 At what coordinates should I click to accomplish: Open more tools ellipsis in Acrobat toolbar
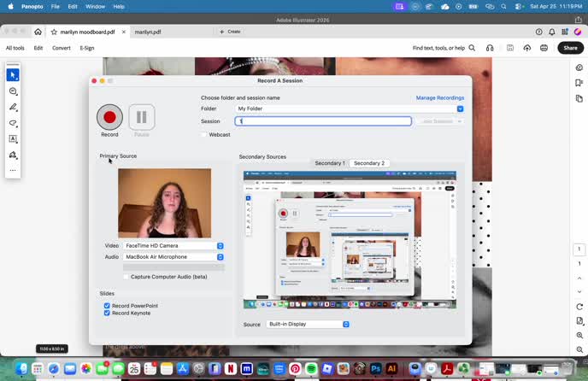(x=13, y=170)
